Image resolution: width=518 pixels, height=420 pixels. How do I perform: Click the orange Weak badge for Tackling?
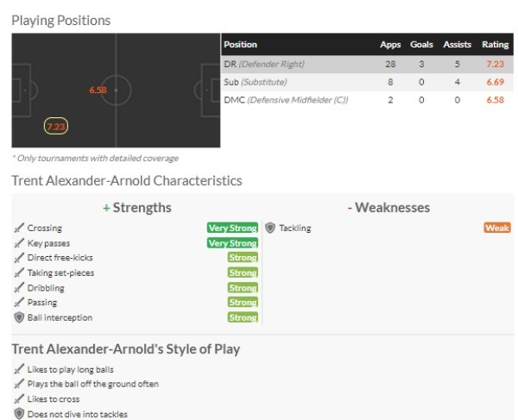click(497, 229)
